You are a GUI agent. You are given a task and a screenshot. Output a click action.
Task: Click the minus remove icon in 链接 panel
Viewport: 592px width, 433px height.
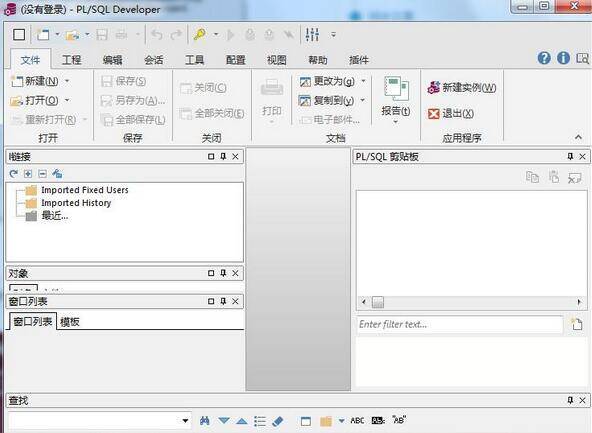tap(42, 174)
